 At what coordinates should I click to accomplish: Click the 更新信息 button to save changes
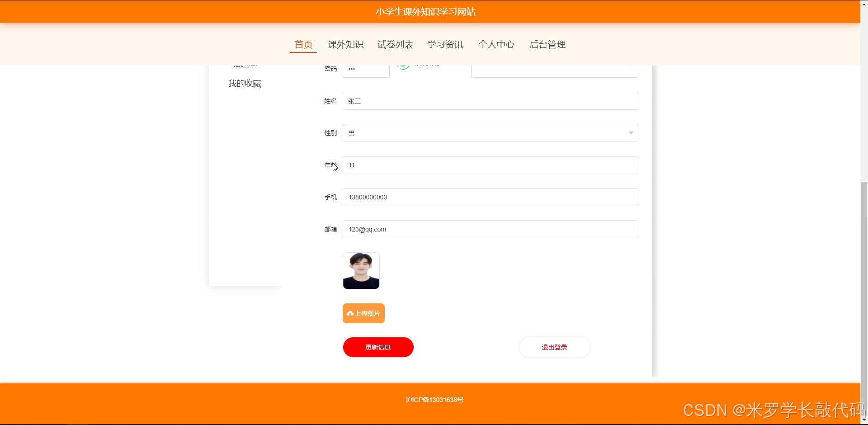pyautogui.click(x=378, y=347)
